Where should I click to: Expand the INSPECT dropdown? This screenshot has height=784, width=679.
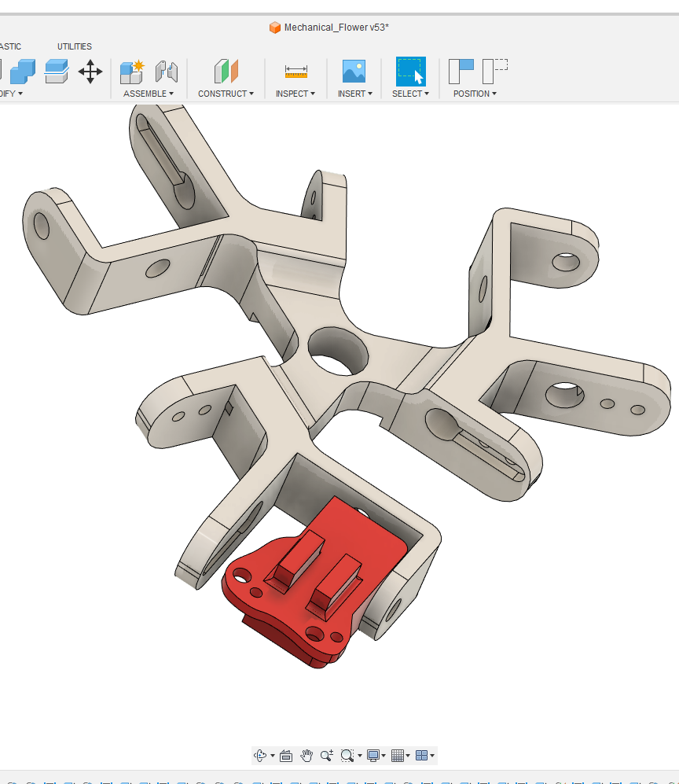point(295,94)
